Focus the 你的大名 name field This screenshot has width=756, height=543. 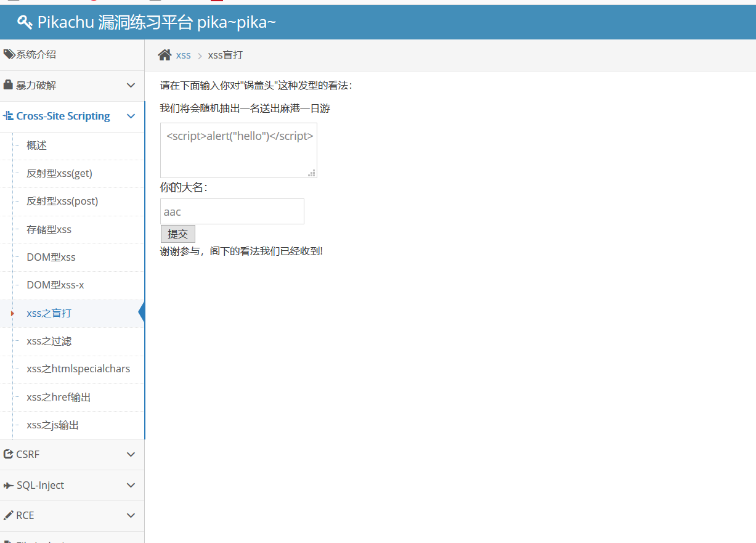pos(232,211)
